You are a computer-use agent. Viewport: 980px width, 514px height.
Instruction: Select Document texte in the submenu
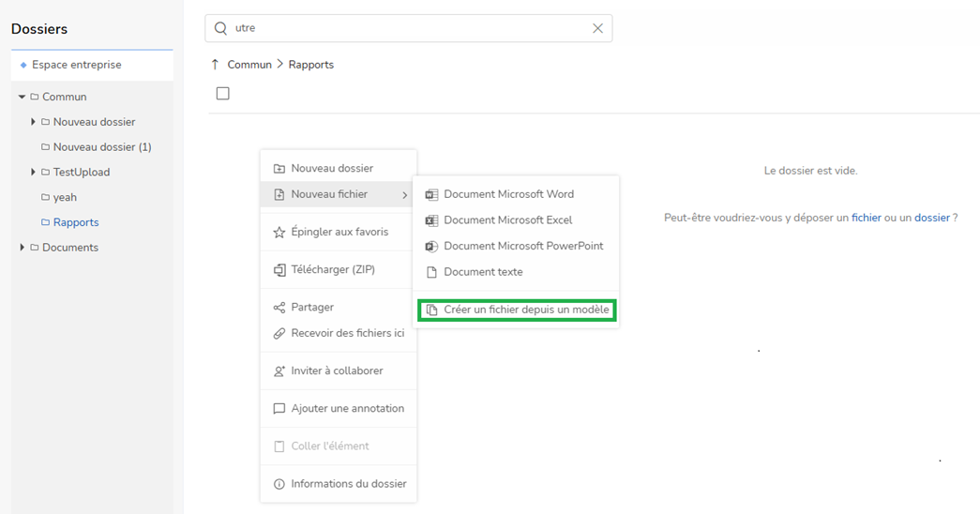[x=483, y=272]
